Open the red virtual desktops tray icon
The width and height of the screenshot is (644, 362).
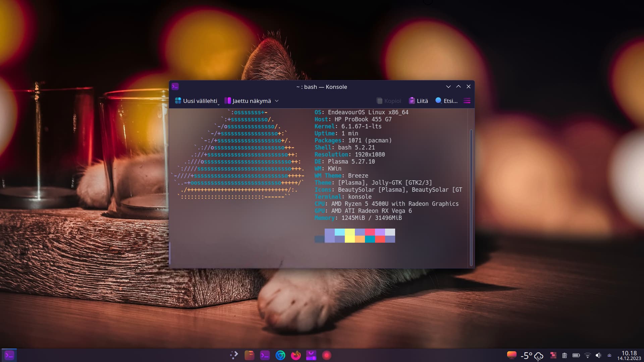pos(553,355)
